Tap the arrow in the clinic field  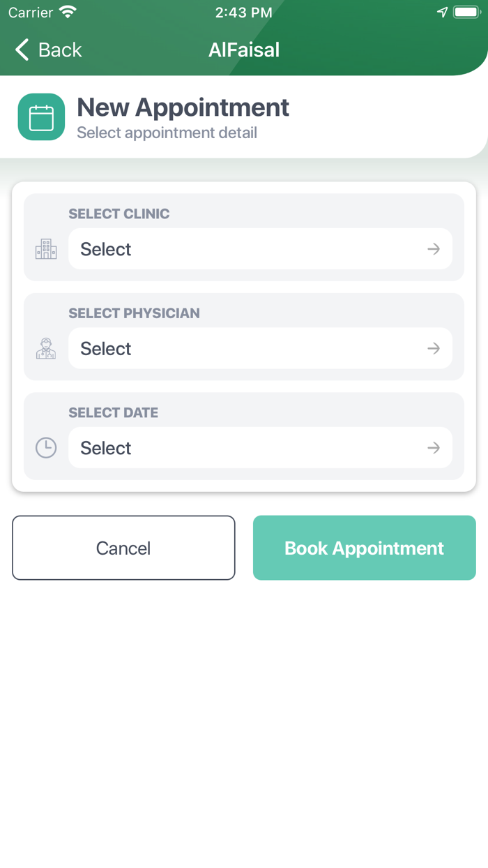point(434,249)
